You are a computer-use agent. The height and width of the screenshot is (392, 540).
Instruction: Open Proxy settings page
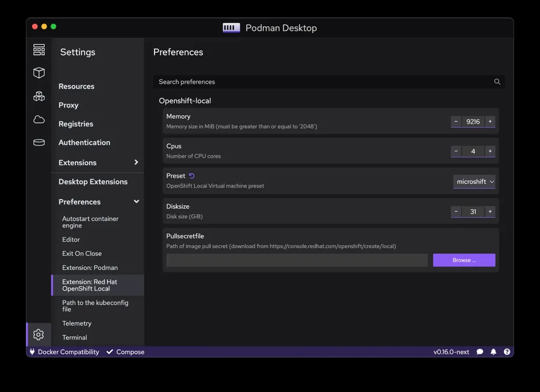(69, 105)
